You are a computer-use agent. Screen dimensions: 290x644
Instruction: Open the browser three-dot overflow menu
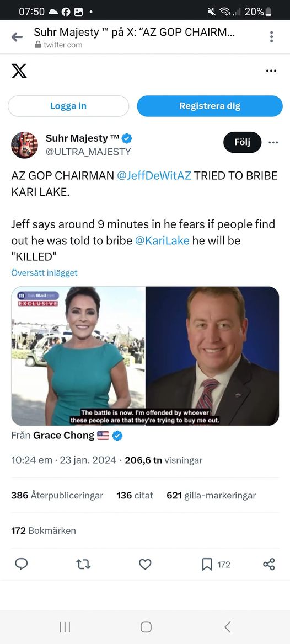pos(271,36)
